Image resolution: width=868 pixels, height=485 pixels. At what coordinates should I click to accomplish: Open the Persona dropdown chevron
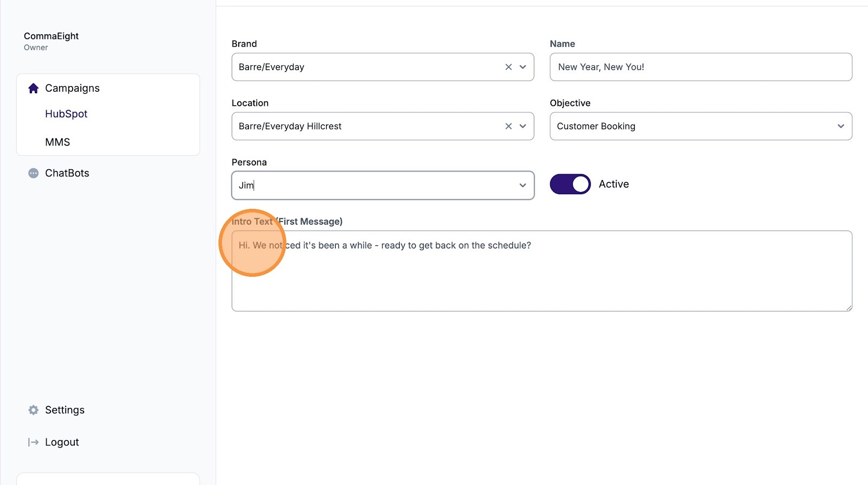pos(523,186)
